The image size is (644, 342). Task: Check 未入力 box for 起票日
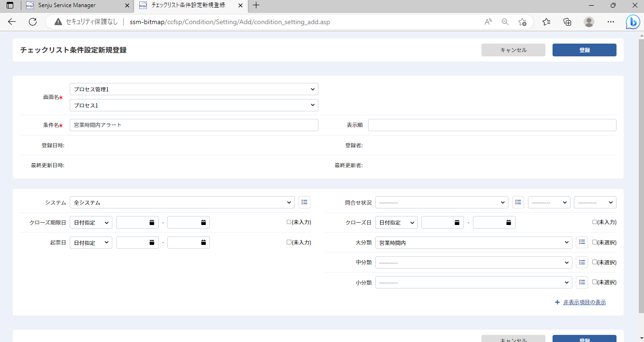(289, 242)
